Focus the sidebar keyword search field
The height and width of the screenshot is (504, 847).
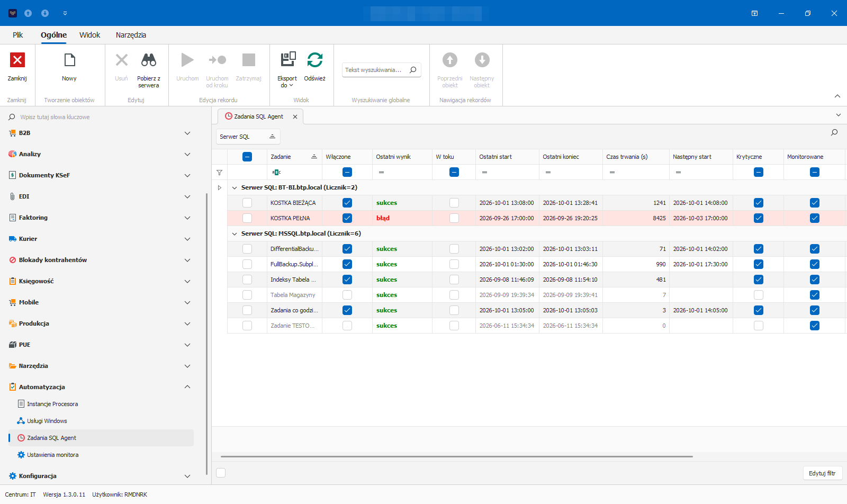coord(106,117)
